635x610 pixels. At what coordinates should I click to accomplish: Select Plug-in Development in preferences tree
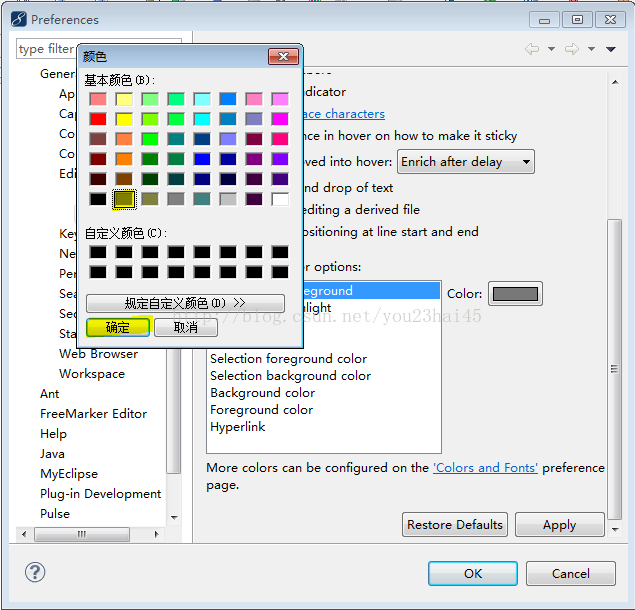tap(100, 493)
